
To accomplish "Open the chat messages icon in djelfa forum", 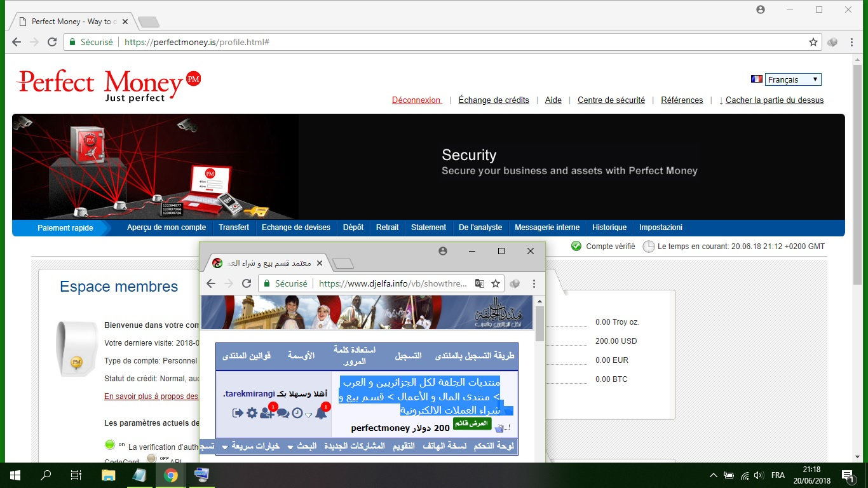I will click(283, 414).
